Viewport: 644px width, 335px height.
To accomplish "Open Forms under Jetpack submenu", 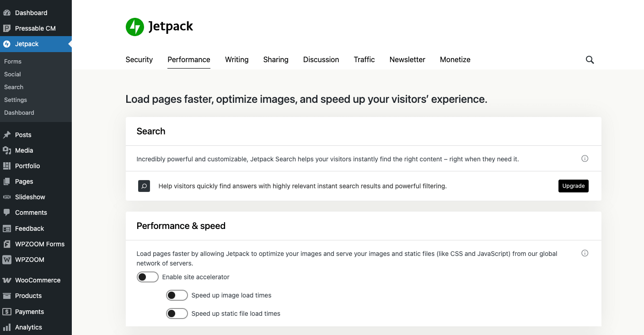I will click(x=13, y=61).
